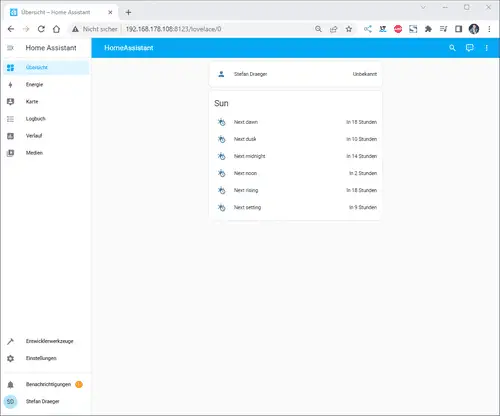Open the Übersicht dashboard in sidebar
The height and width of the screenshot is (416, 500).
pos(46,68)
